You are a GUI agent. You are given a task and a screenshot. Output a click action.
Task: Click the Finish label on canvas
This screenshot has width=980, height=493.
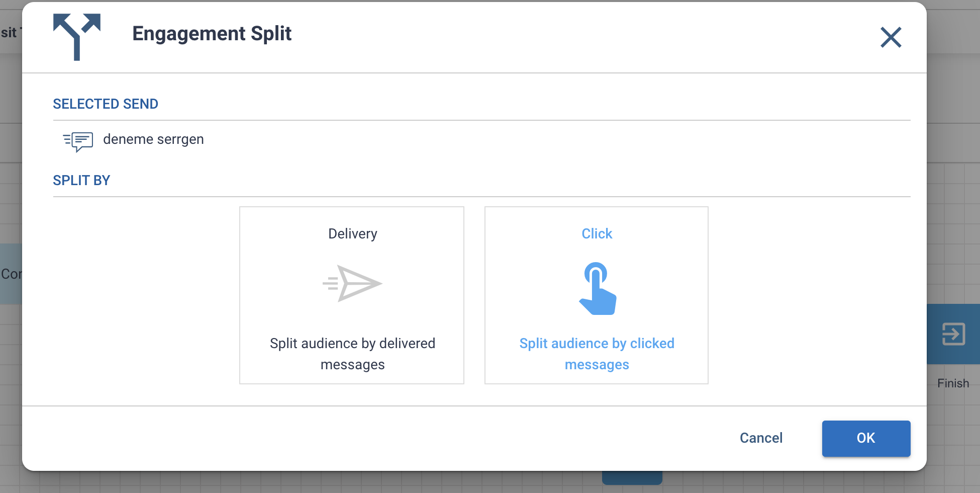953,383
